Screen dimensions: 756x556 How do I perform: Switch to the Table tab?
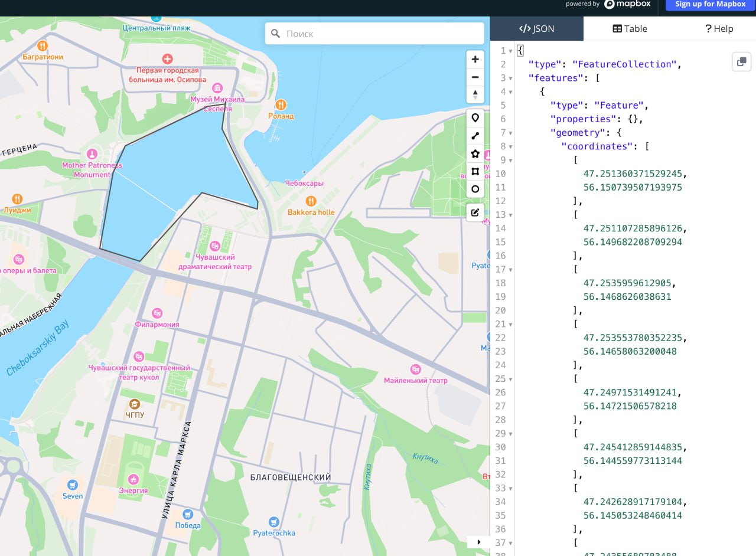[630, 28]
